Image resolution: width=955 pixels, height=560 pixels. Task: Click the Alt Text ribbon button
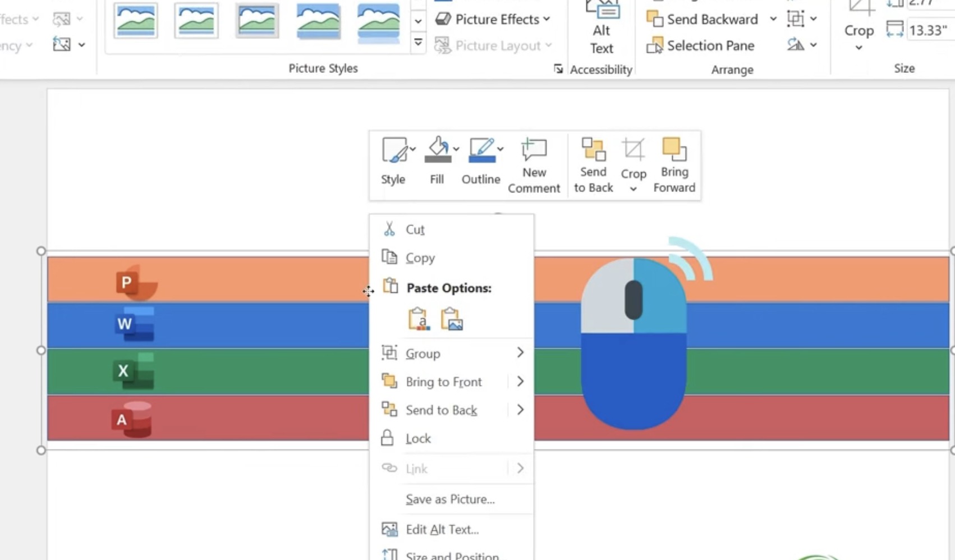click(x=602, y=29)
